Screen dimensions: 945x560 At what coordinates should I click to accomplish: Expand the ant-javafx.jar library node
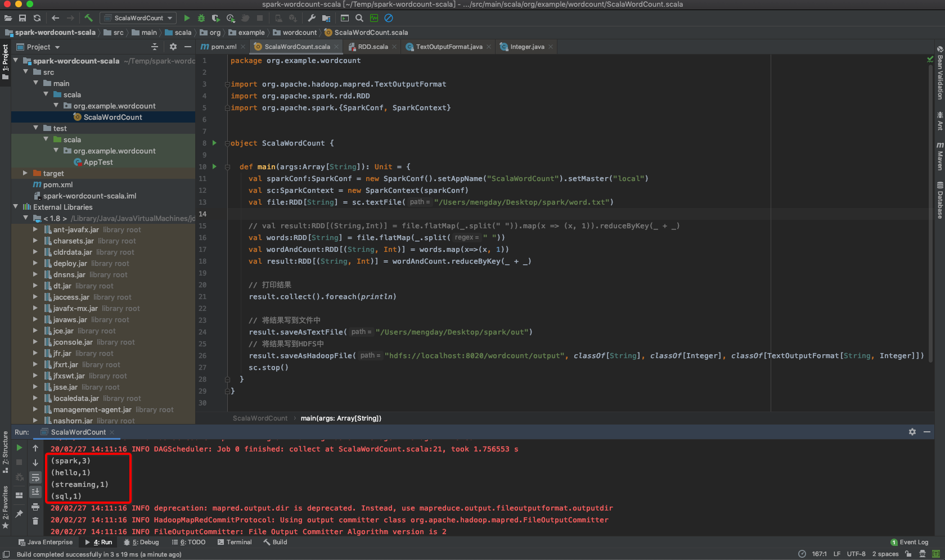[35, 229]
